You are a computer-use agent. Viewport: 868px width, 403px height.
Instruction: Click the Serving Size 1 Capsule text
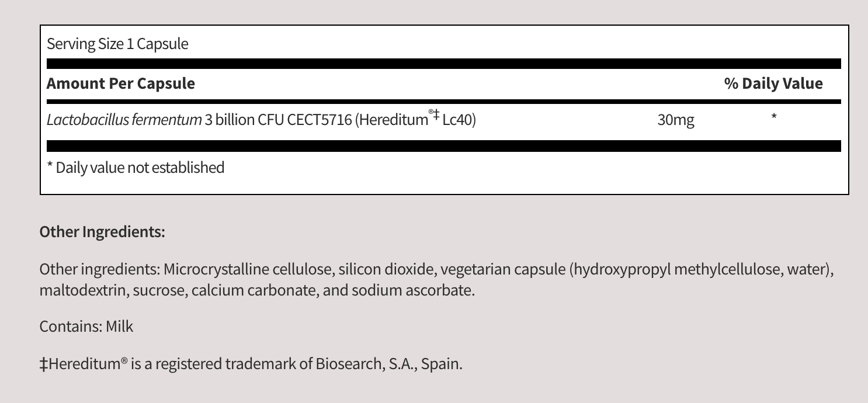(x=117, y=44)
